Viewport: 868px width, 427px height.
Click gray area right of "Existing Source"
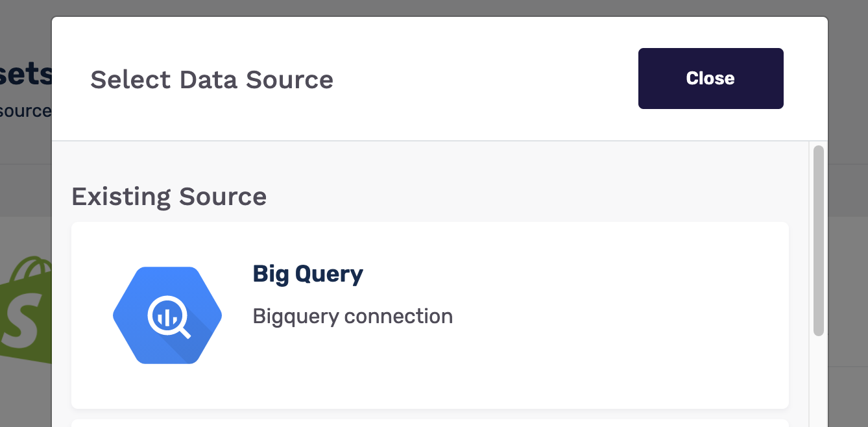coord(519,196)
